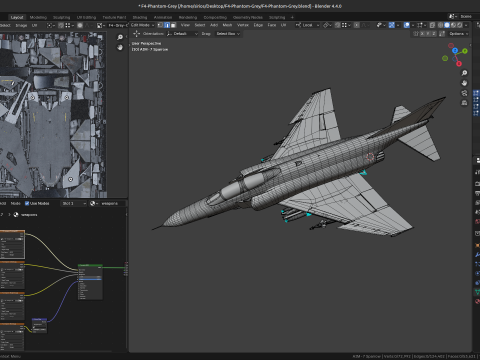Enable vertex select mode
The image size is (480, 360).
pyautogui.click(x=160, y=25)
